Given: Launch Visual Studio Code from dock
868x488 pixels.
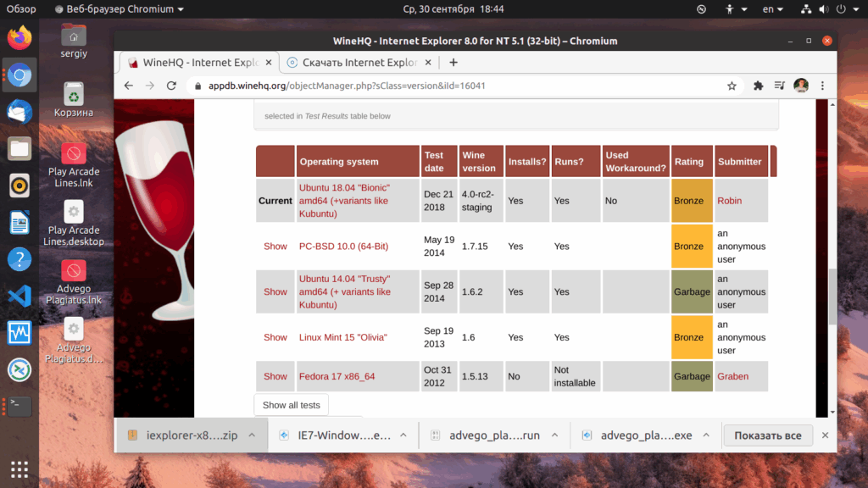Looking at the screenshot, I should tap(19, 296).
